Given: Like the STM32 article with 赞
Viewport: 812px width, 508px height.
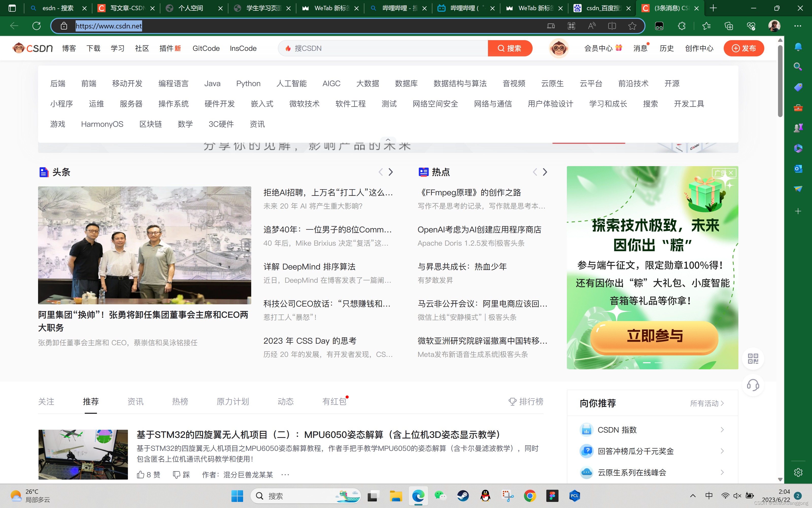Looking at the screenshot, I should (x=148, y=474).
